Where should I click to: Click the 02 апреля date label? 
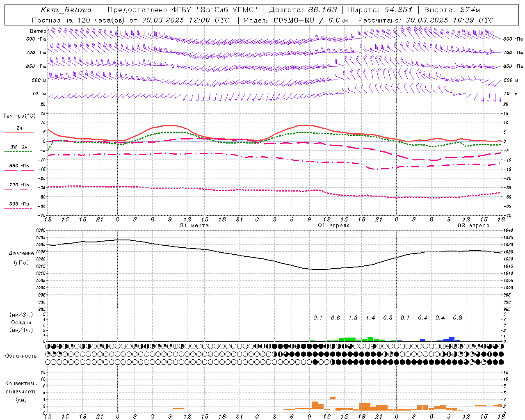click(x=473, y=226)
